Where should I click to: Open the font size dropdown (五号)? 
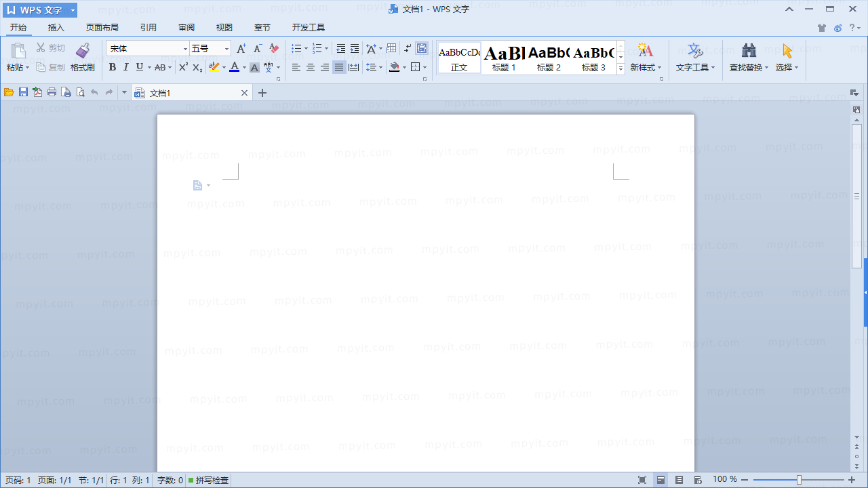[226, 49]
